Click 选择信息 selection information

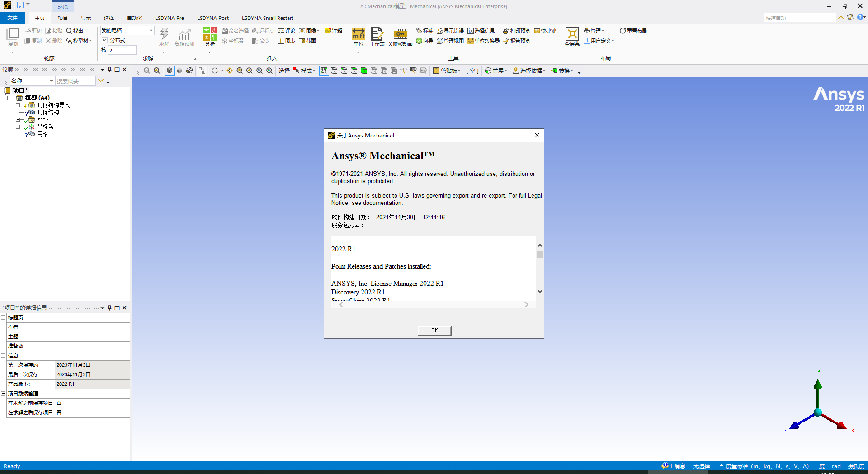pyautogui.click(x=481, y=31)
